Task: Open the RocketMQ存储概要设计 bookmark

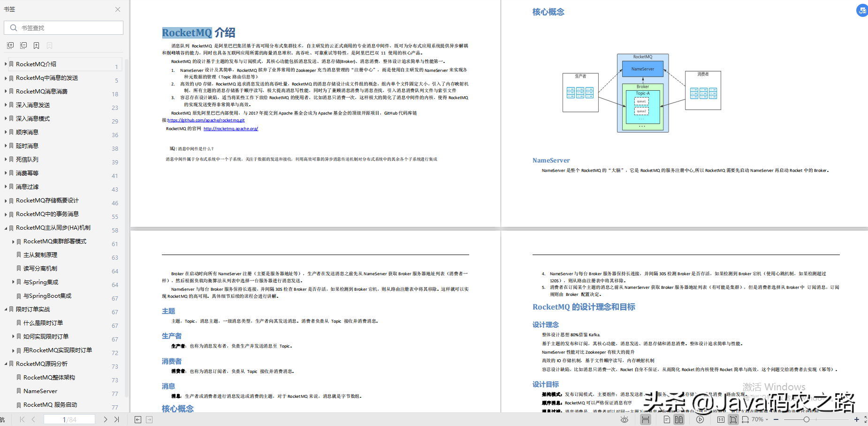Action: tap(47, 201)
